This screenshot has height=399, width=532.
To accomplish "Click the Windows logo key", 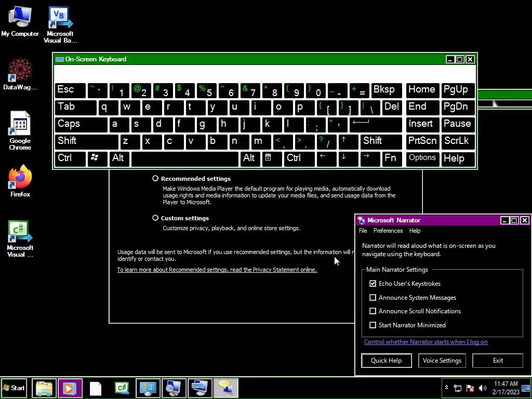I will (97, 158).
